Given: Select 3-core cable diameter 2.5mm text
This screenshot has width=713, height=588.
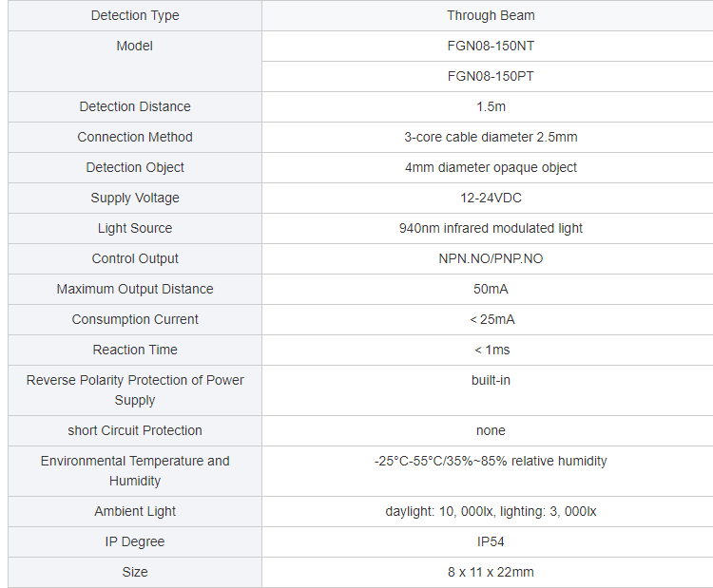Looking at the screenshot, I should tap(491, 137).
